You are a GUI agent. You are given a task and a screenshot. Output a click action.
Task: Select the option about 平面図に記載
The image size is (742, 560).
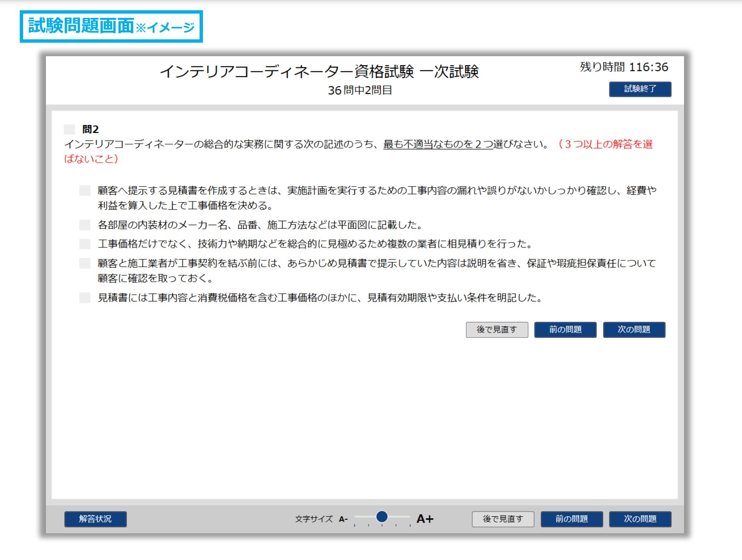point(85,225)
